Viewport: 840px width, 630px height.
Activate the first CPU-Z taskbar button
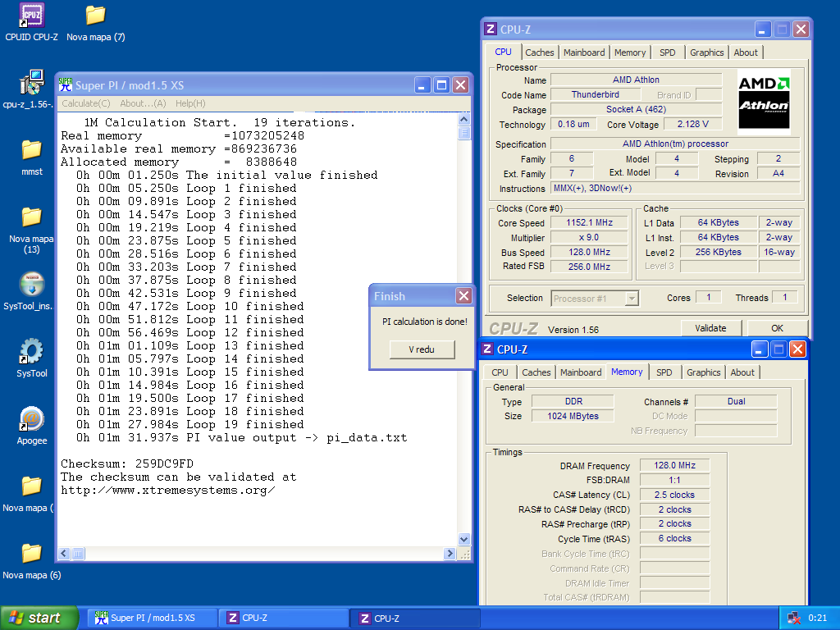pos(284,619)
